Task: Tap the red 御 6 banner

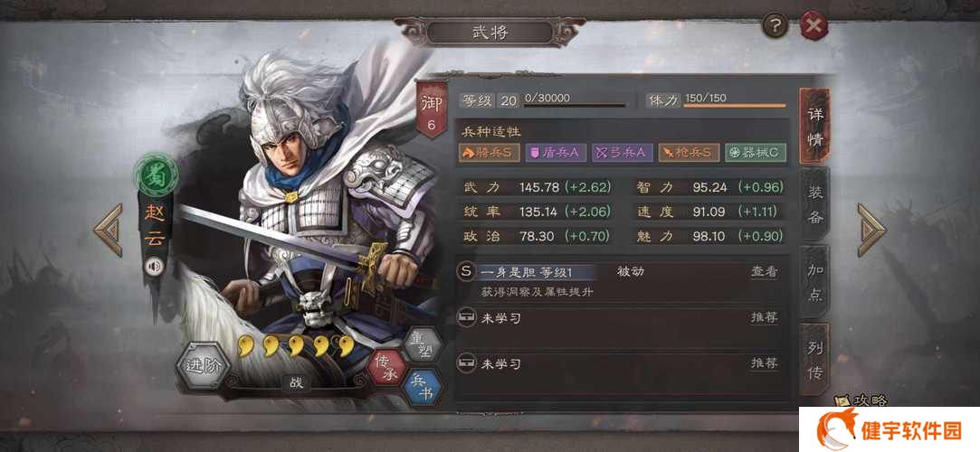Action: point(432,111)
